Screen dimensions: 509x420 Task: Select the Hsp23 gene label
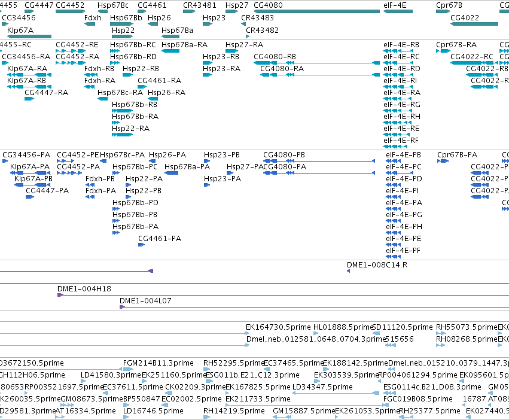pos(214,17)
